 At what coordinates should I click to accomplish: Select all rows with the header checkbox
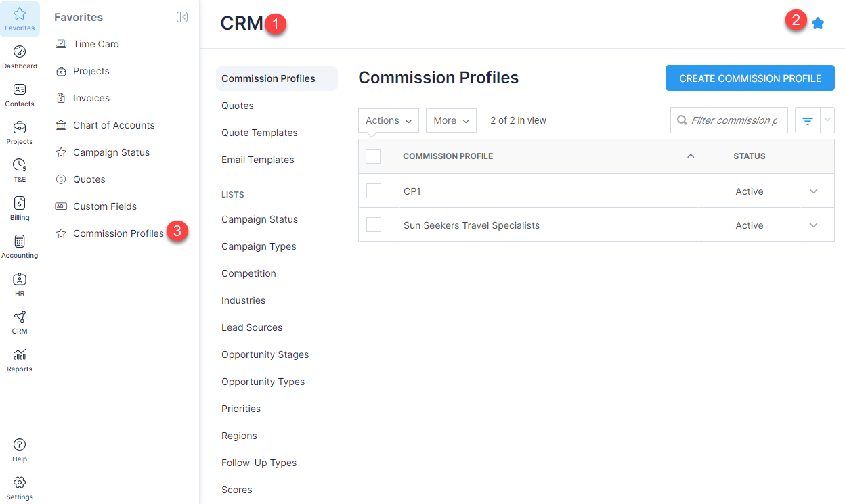(x=373, y=156)
